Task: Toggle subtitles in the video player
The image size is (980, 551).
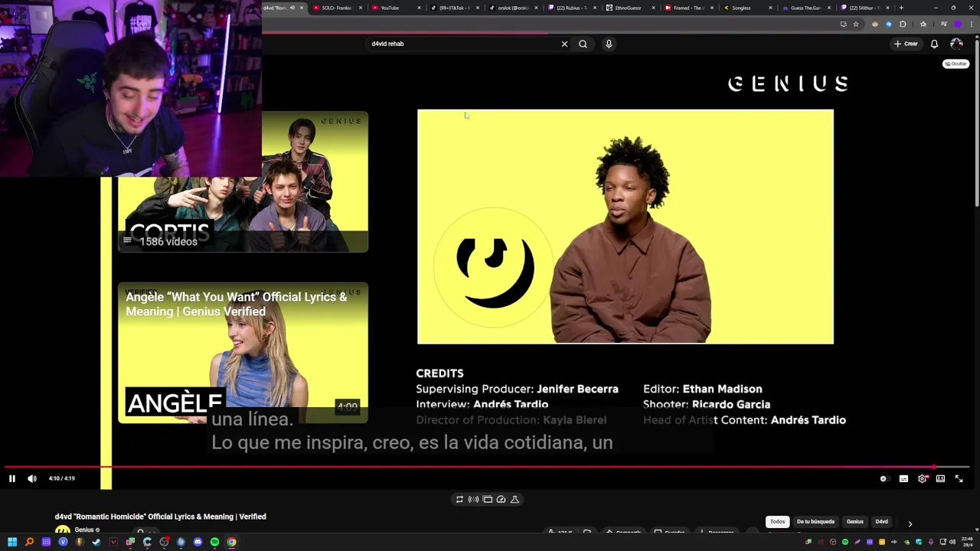Action: [x=903, y=478]
